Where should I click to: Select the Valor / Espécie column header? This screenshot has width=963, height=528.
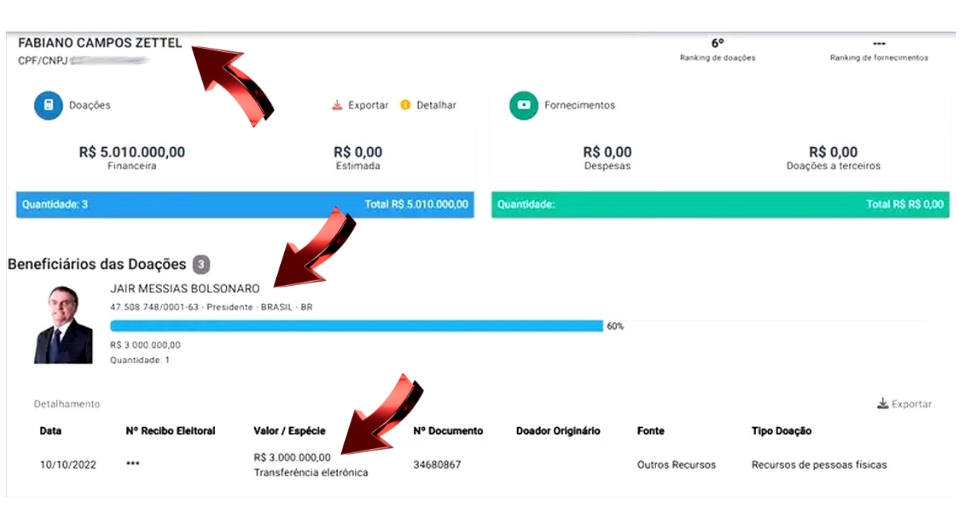(x=289, y=431)
